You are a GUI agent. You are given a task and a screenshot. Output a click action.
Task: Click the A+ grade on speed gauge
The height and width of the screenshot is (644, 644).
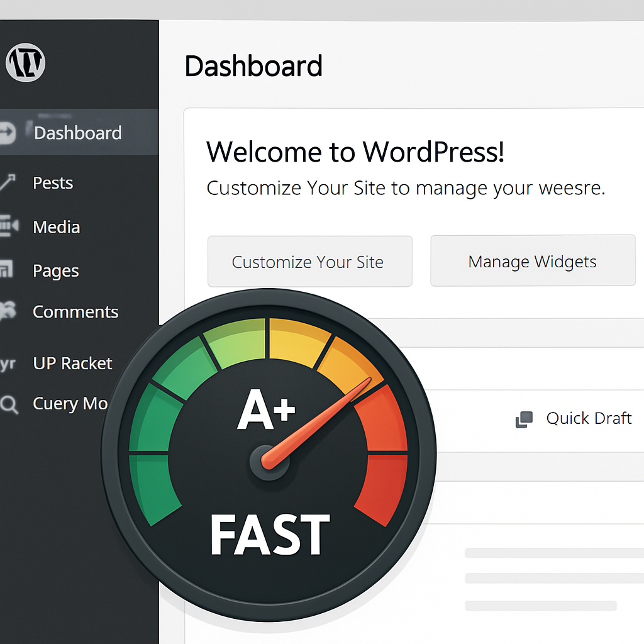(266, 409)
